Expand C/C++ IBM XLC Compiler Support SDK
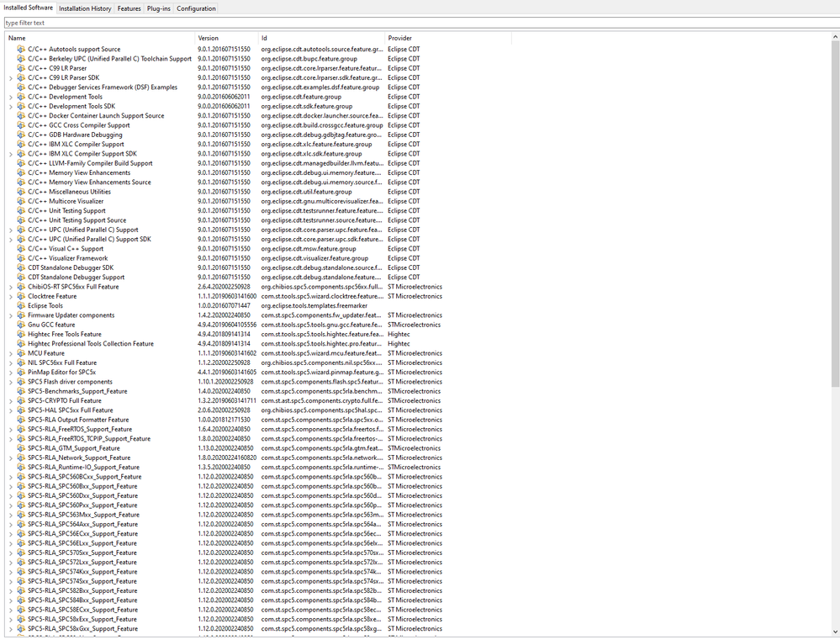The height and width of the screenshot is (640, 840). (x=11, y=154)
